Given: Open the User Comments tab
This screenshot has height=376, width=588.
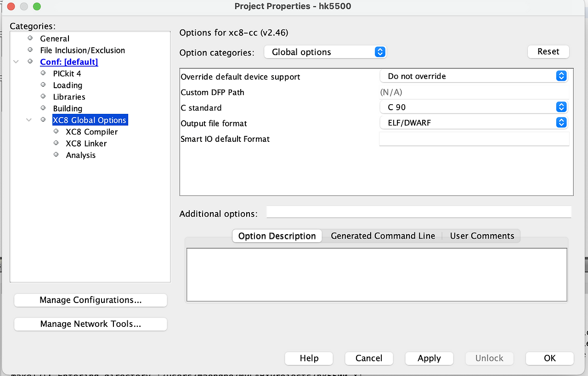Looking at the screenshot, I should click(x=482, y=236).
